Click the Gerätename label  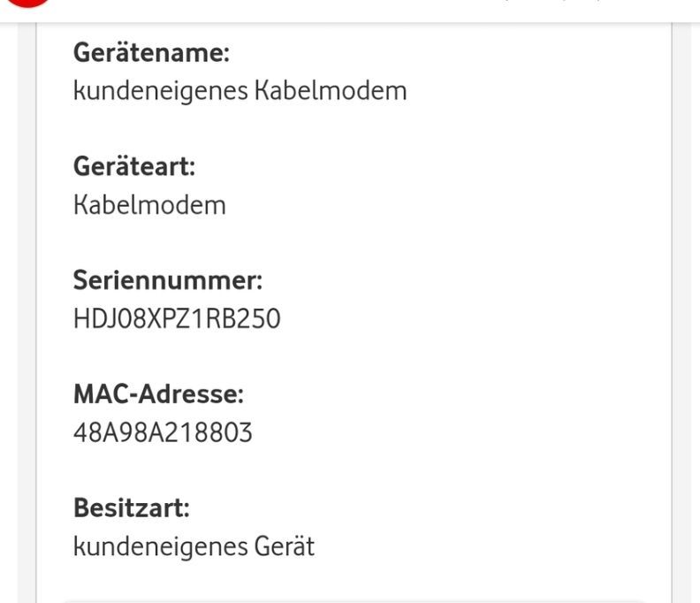[x=151, y=53]
